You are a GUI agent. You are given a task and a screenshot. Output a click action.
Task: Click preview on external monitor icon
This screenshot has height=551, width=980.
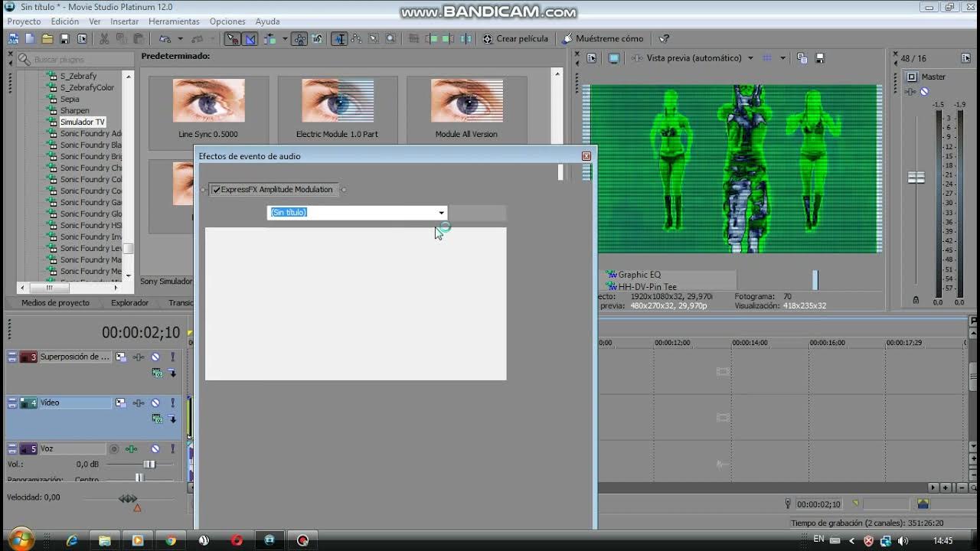coord(613,58)
